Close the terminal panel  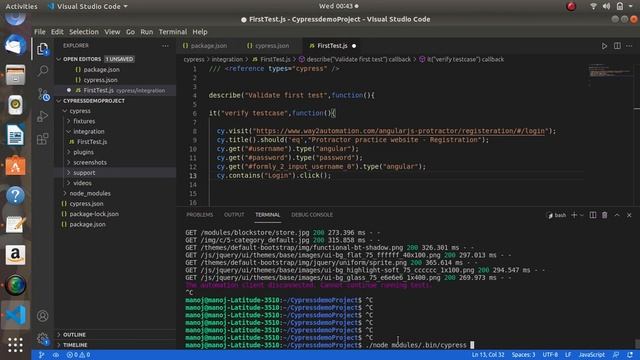coord(629,215)
